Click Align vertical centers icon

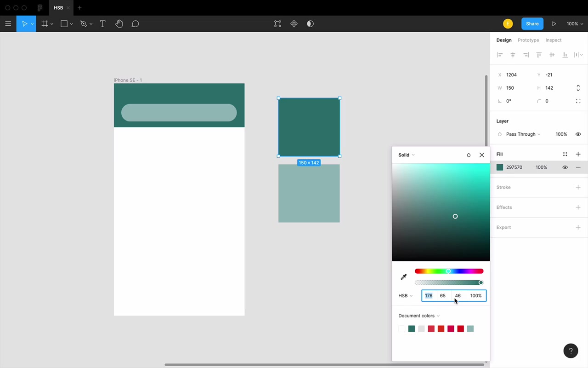(552, 55)
